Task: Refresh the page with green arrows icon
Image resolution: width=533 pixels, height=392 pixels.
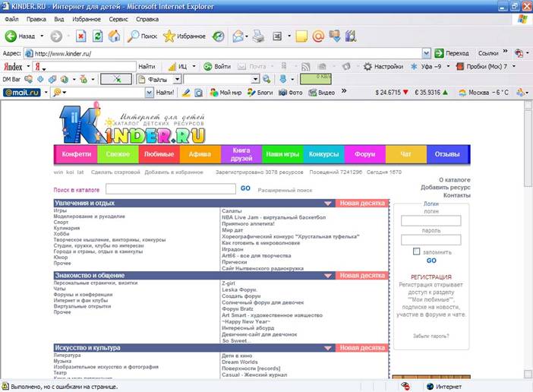Action: (97, 36)
